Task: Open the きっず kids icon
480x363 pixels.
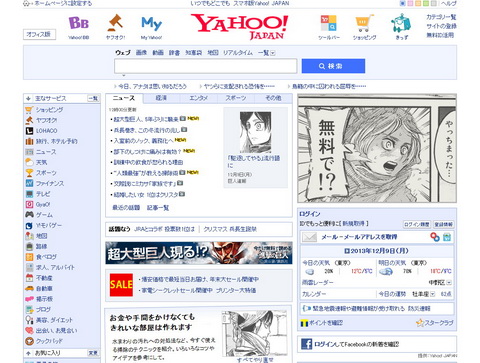Action: point(401,23)
